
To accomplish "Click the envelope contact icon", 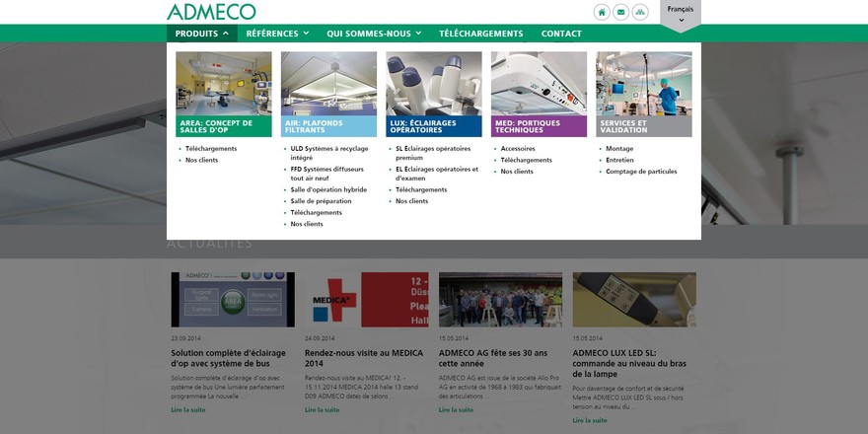I will point(621,12).
